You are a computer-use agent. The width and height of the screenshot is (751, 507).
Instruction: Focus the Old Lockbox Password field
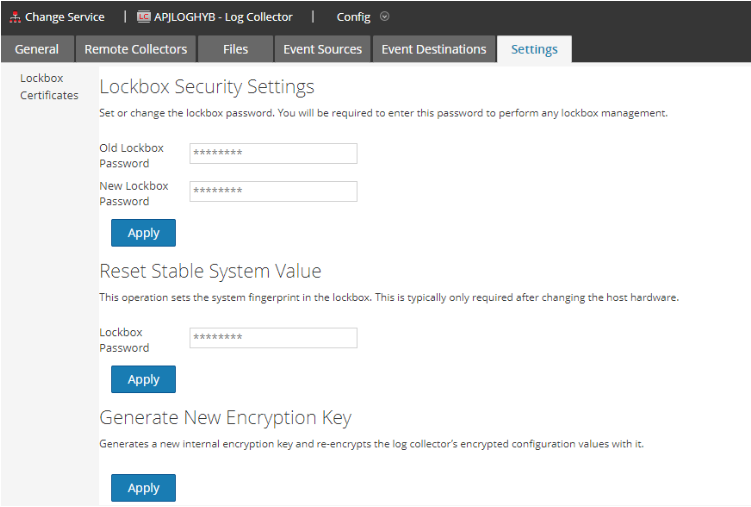tap(273, 154)
